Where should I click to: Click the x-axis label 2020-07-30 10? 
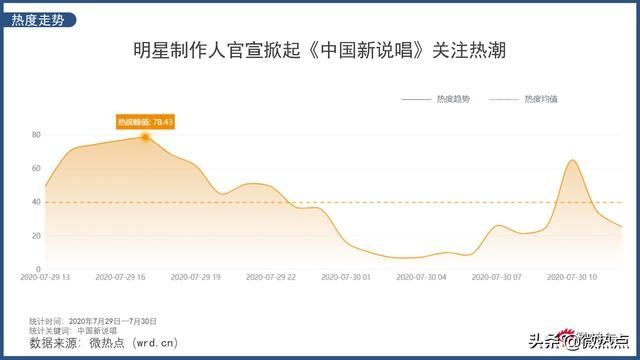(x=572, y=277)
